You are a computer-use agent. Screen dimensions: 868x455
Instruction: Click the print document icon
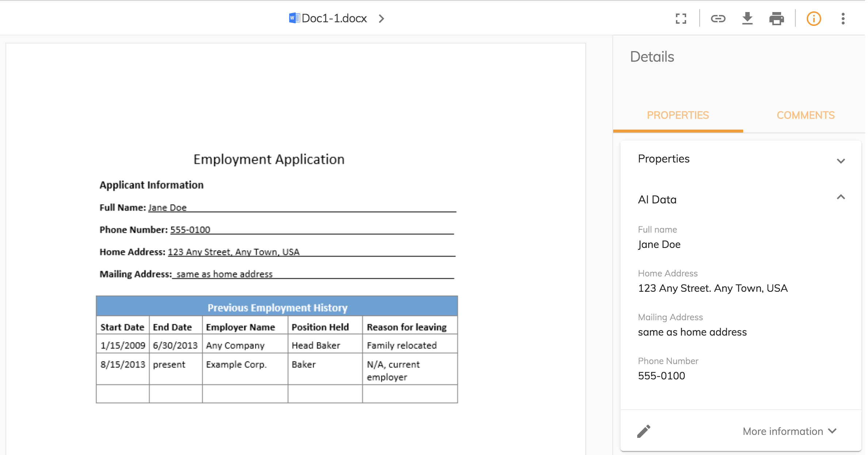click(x=777, y=18)
